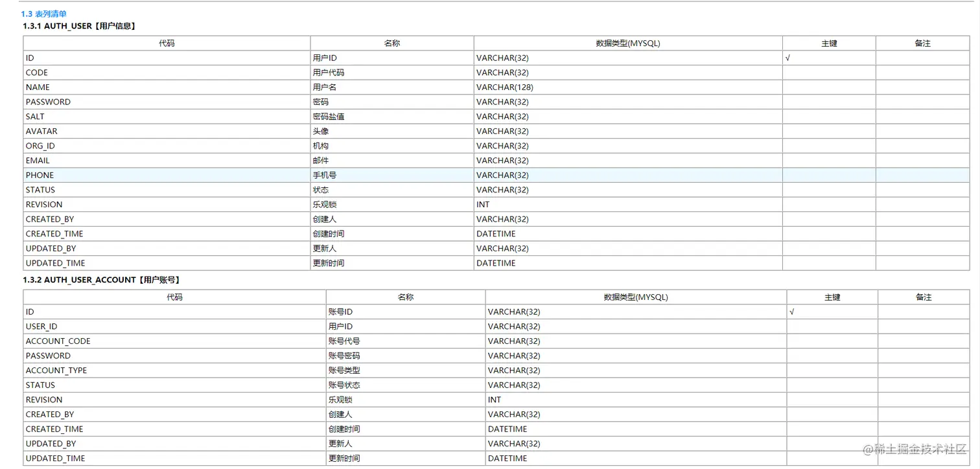980x469 pixels.
Task: Click the '头像' name cell
Action: (x=392, y=132)
